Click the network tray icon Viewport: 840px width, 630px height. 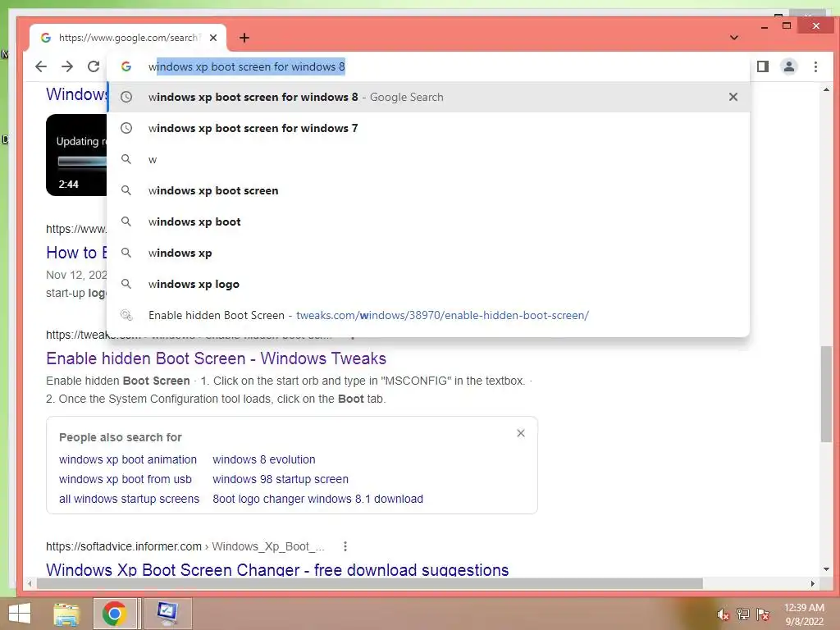[743, 614]
